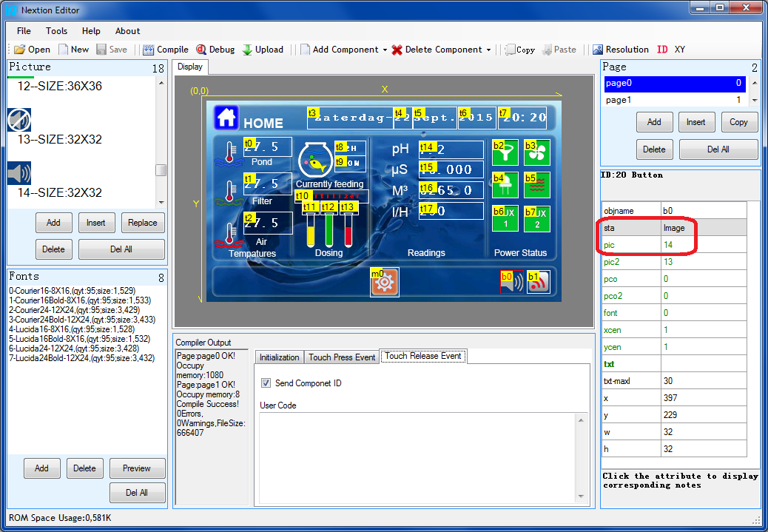
Task: Select the lamp button b4
Action: [x=505, y=185]
